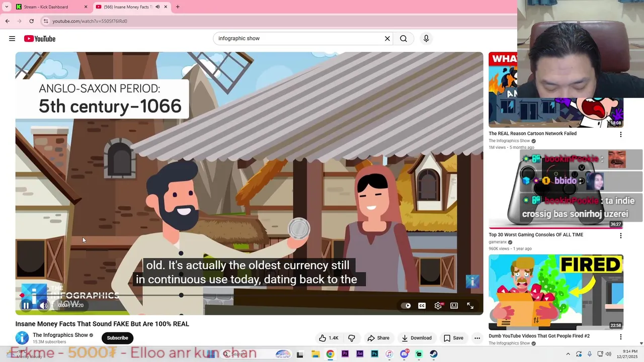Open Google Chrome in the taskbar
The image size is (644, 362).
click(x=330, y=354)
